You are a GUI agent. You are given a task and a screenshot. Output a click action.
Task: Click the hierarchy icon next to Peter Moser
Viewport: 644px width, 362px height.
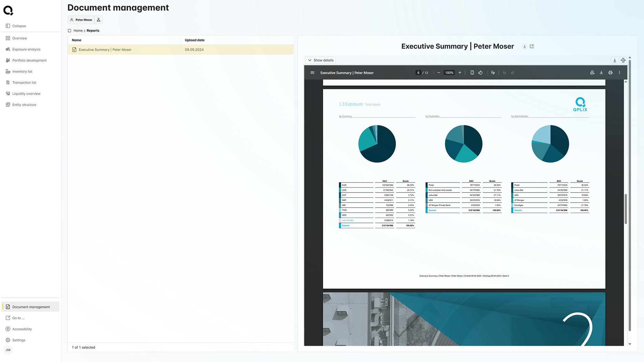click(x=99, y=20)
